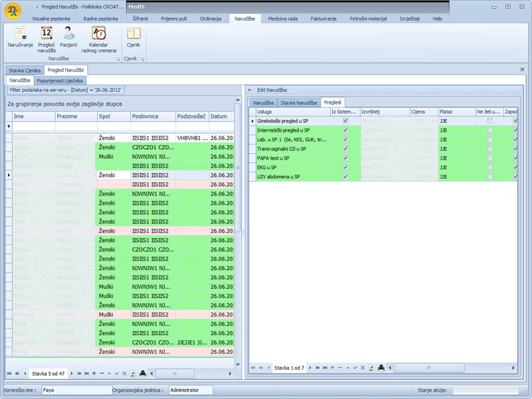Go to previous page in orders list navigator
The image size is (532, 399).
(17, 374)
